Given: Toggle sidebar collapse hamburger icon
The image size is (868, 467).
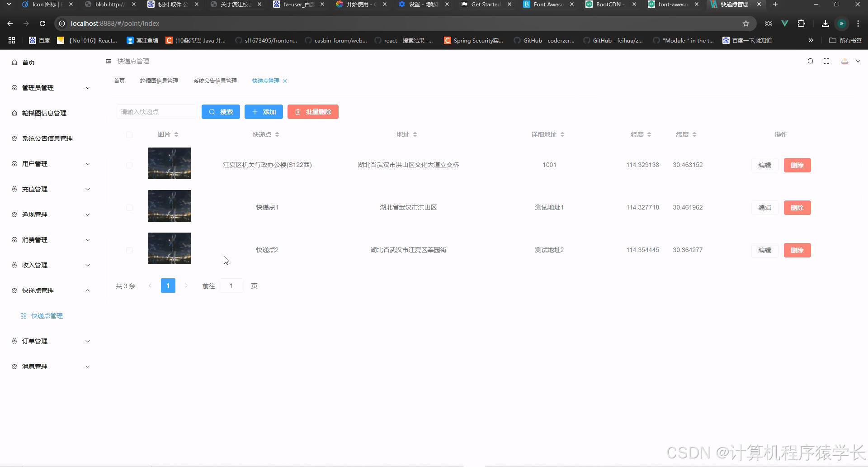Looking at the screenshot, I should click(x=108, y=61).
